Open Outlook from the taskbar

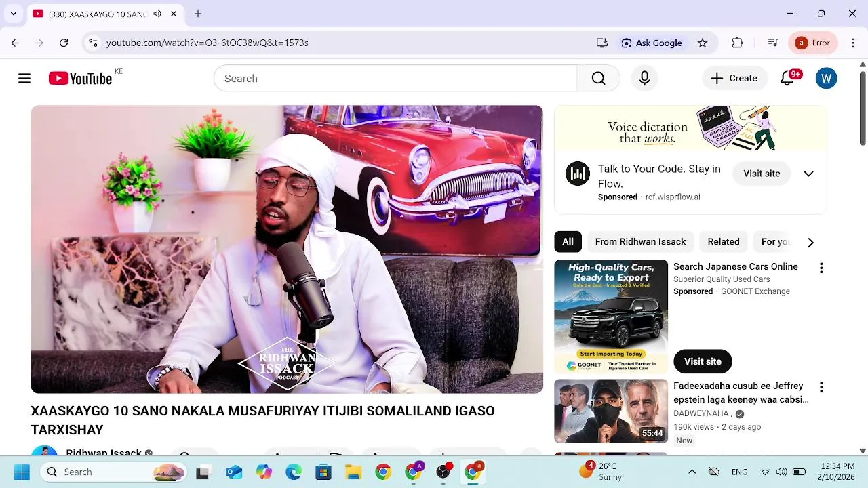[x=234, y=472]
